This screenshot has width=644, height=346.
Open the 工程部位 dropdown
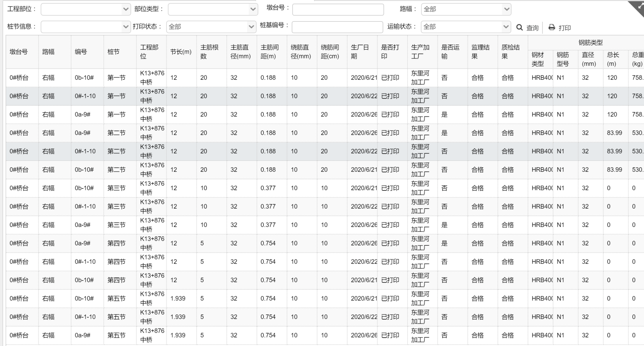click(x=86, y=9)
